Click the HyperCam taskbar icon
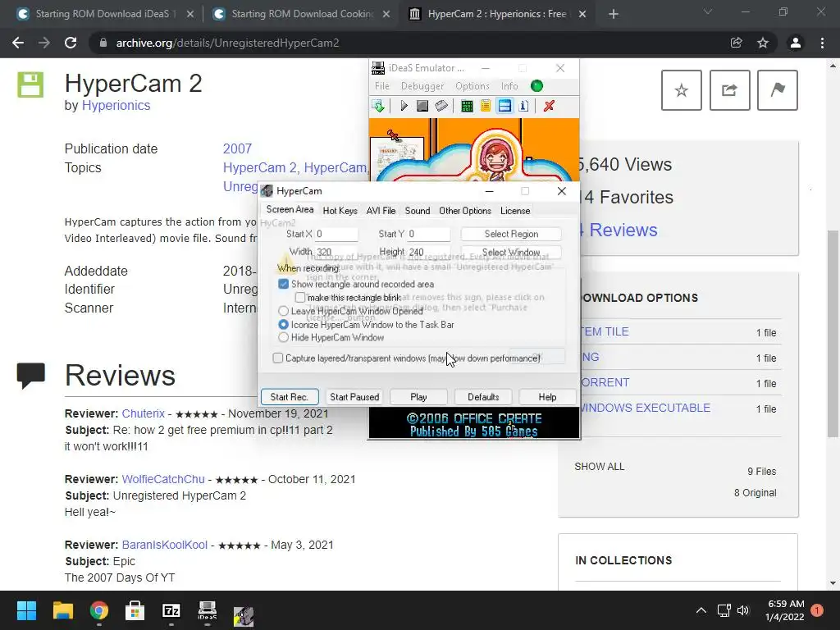Viewport: 840px width, 630px height. (244, 616)
